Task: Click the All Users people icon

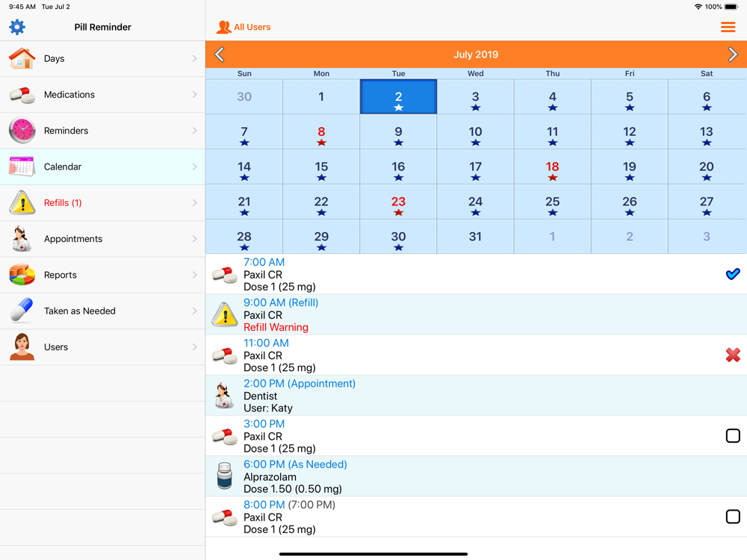Action: click(x=223, y=27)
